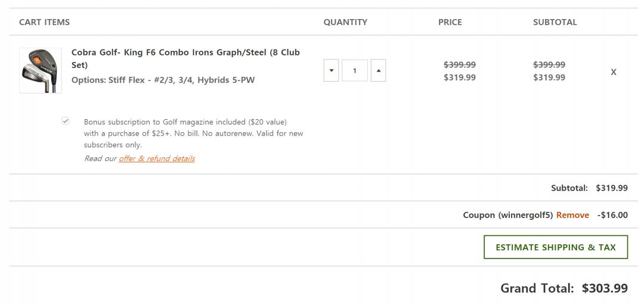Open the Cobra Golf irons product thumbnail
This screenshot has height=305, width=644.
pyautogui.click(x=41, y=70)
